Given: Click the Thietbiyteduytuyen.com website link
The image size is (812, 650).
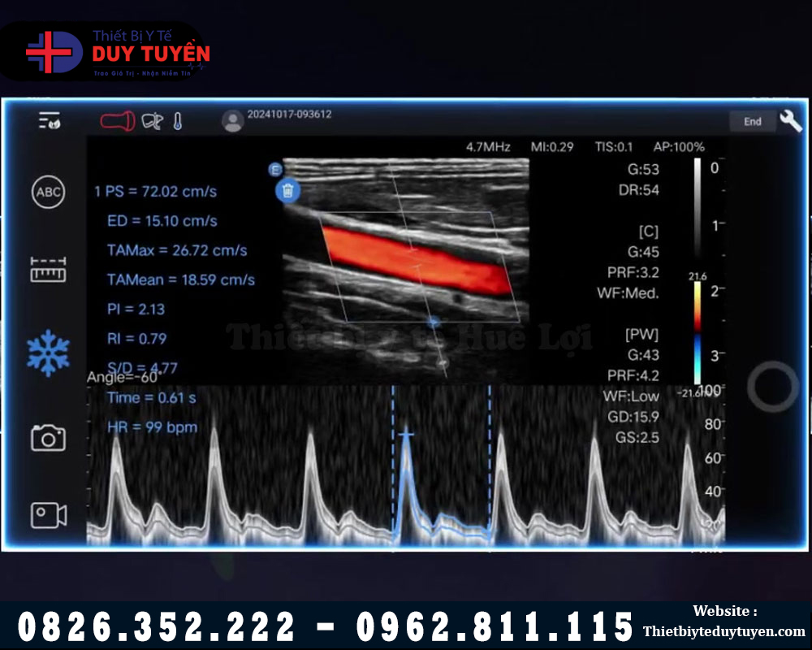Looking at the screenshot, I should coord(723,631).
